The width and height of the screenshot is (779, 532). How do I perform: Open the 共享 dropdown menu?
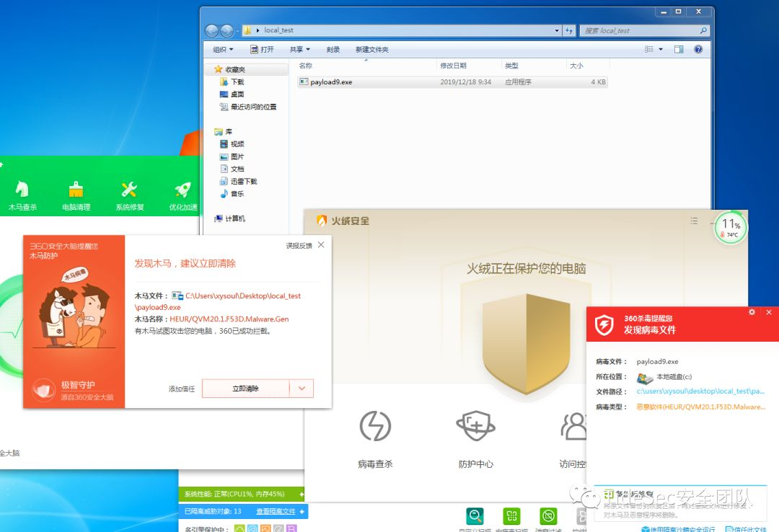pyautogui.click(x=299, y=49)
